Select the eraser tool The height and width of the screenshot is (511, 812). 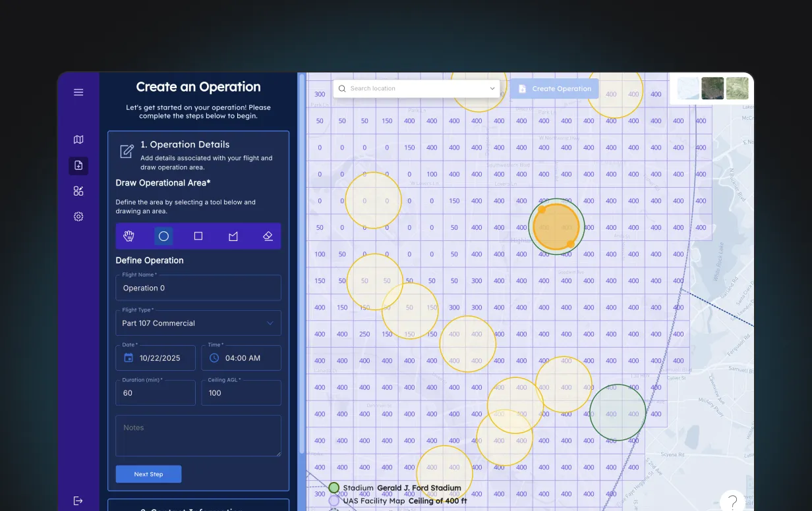[268, 236]
